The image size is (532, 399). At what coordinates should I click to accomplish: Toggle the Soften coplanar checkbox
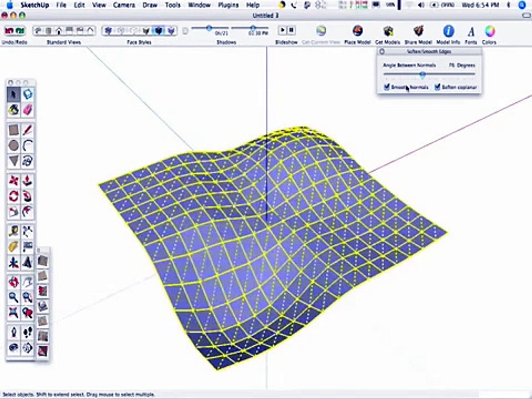(438, 87)
